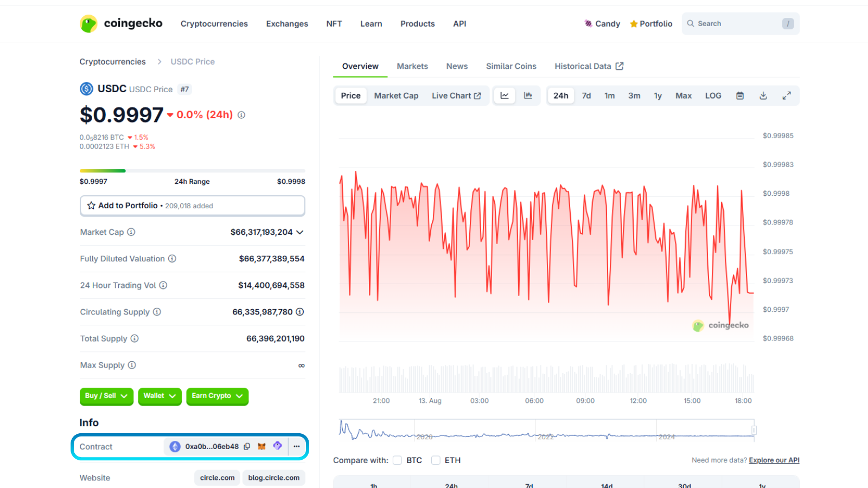
Task: Select the 3m chart range
Action: click(634, 95)
